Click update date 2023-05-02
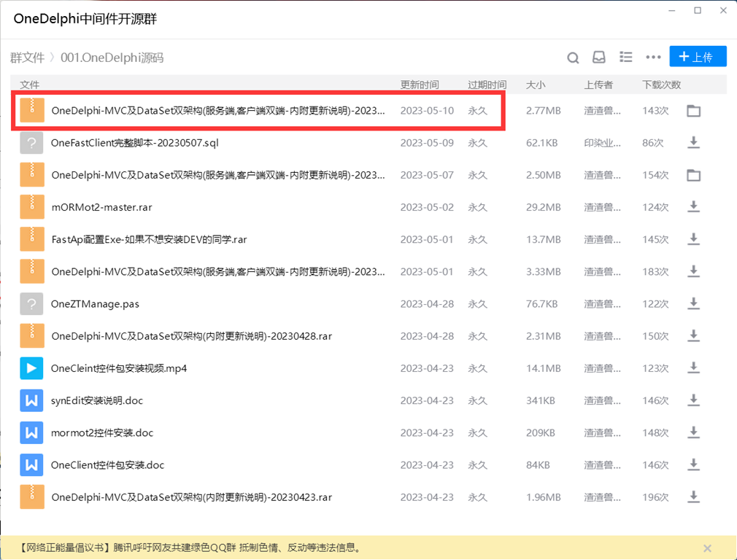The height and width of the screenshot is (560, 737). [x=427, y=207]
